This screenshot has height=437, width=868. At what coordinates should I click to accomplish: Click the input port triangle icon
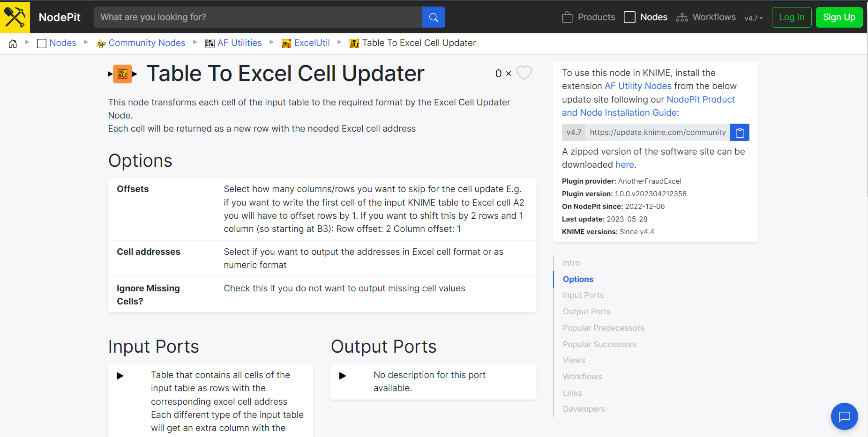pyautogui.click(x=120, y=376)
